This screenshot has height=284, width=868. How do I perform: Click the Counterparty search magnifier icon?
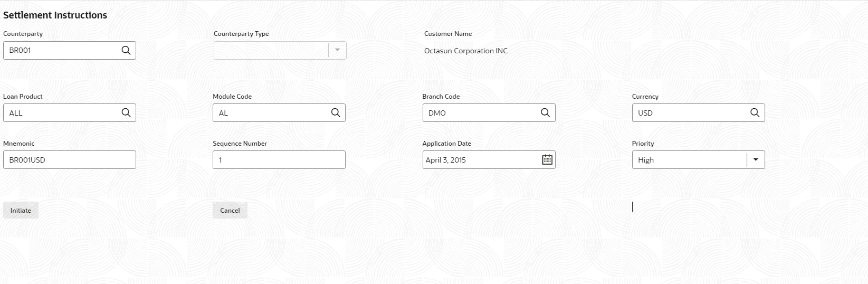pyautogui.click(x=126, y=50)
